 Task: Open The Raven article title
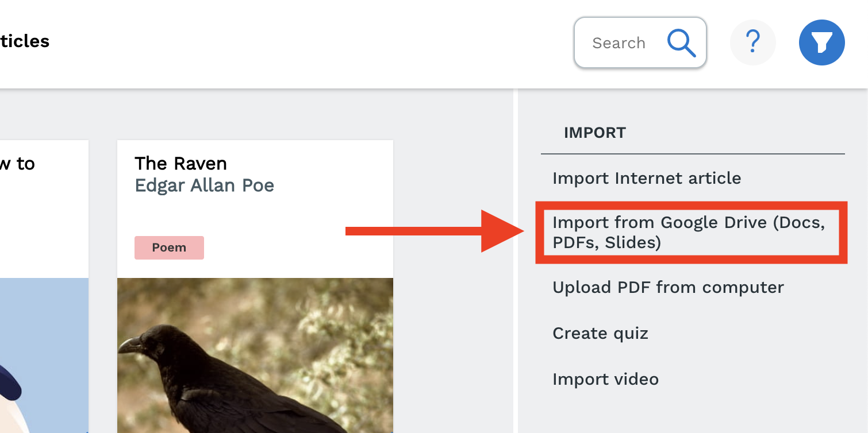pos(180,164)
